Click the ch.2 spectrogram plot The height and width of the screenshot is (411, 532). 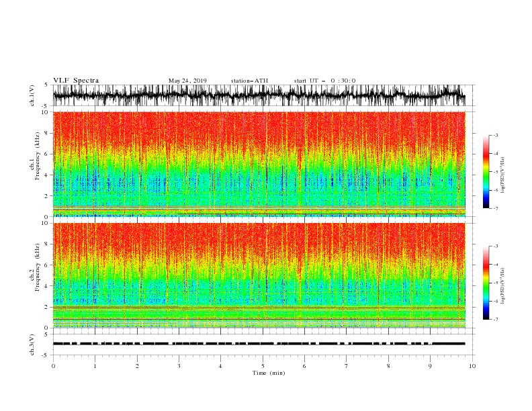pyautogui.click(x=259, y=275)
